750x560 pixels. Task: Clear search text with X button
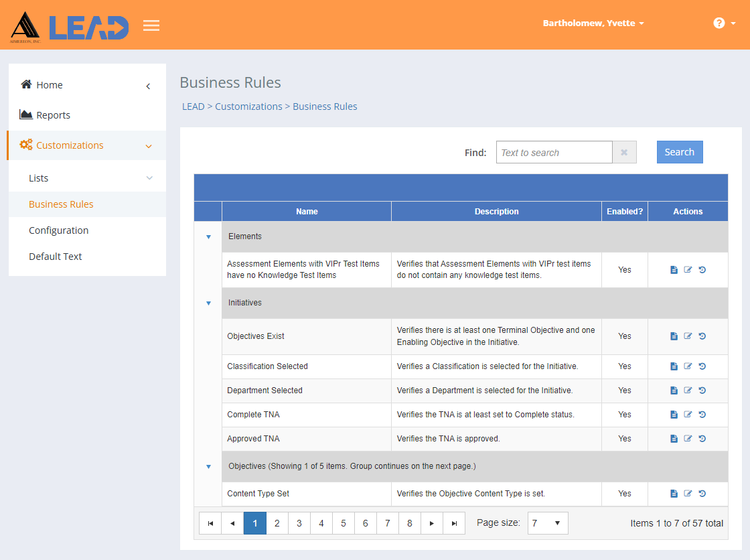pos(624,152)
